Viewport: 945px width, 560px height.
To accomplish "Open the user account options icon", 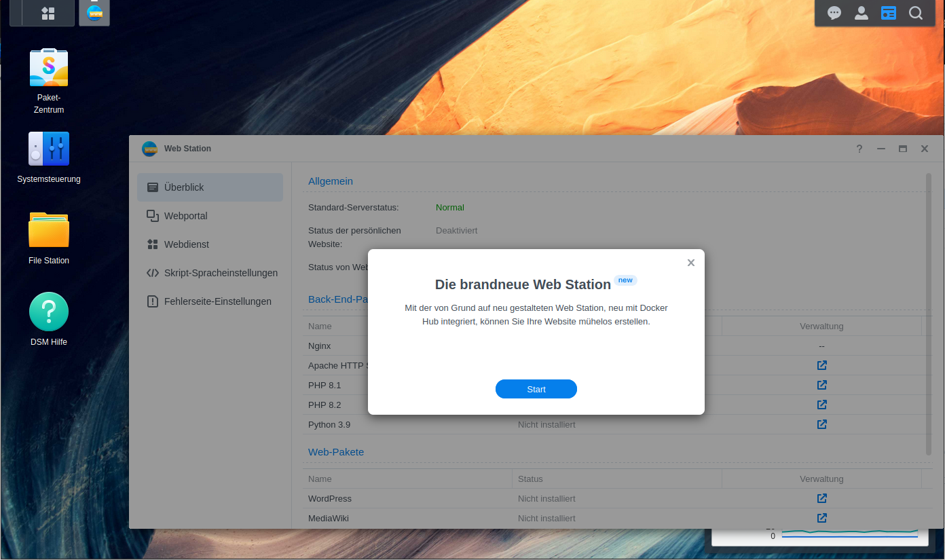I will click(x=861, y=13).
